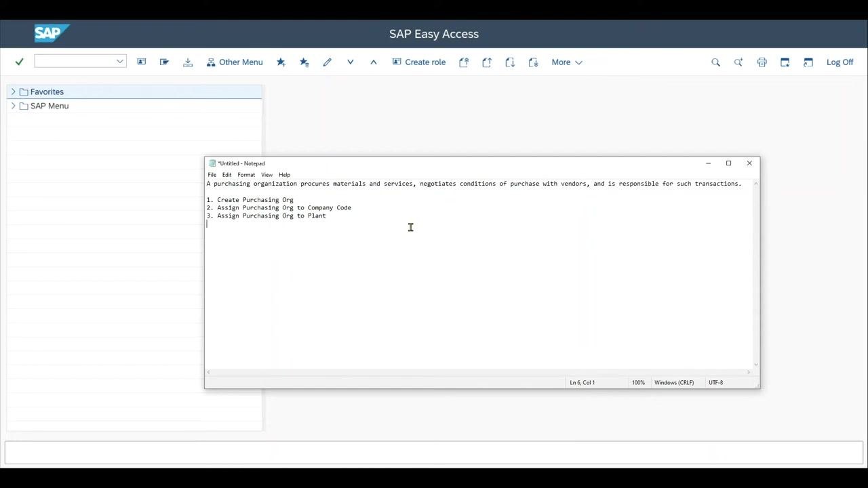Click the green Enter checkmark icon
This screenshot has height=488, width=868.
click(19, 62)
